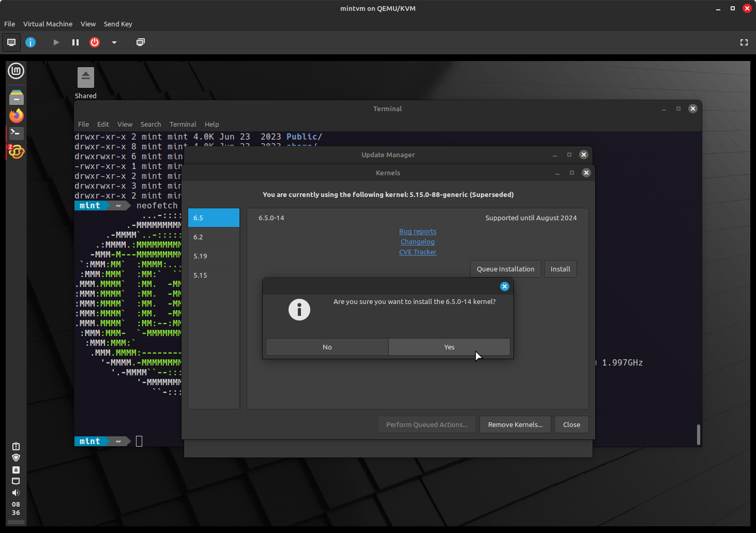Image resolution: width=756 pixels, height=533 pixels.
Task: Click the Install button for 6.5.0-14
Action: click(x=560, y=269)
